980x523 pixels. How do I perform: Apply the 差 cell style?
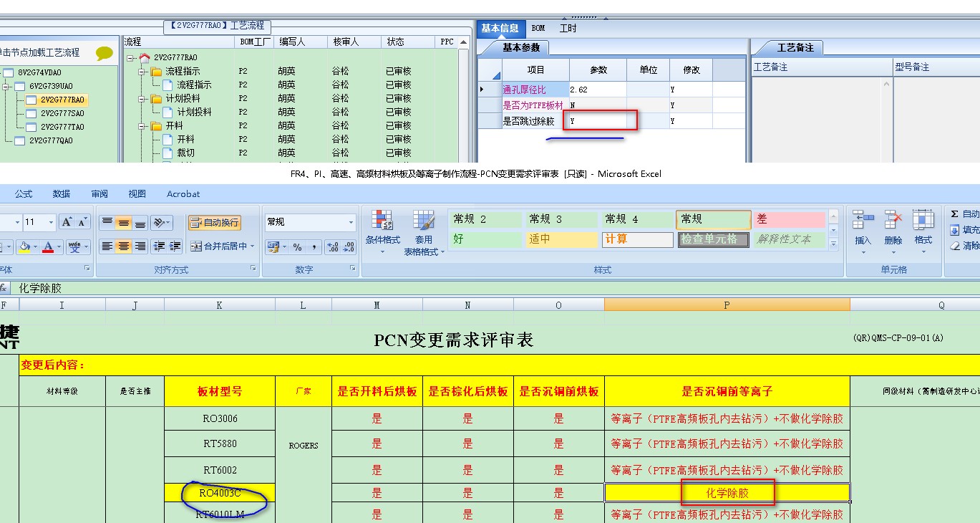[x=790, y=219]
